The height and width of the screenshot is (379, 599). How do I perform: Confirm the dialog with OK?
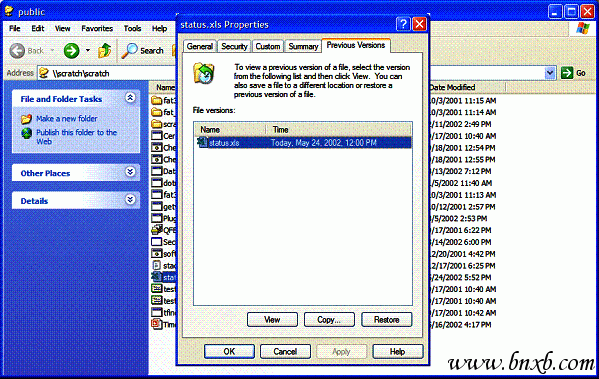click(x=229, y=351)
